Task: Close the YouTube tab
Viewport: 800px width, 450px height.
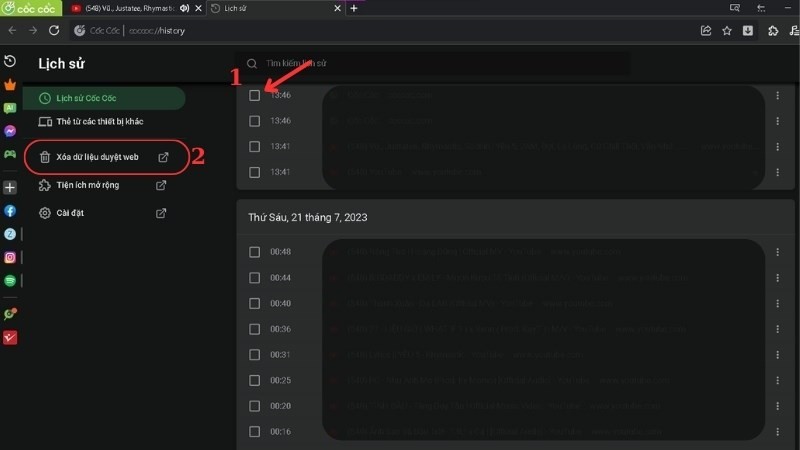Action: point(198,8)
